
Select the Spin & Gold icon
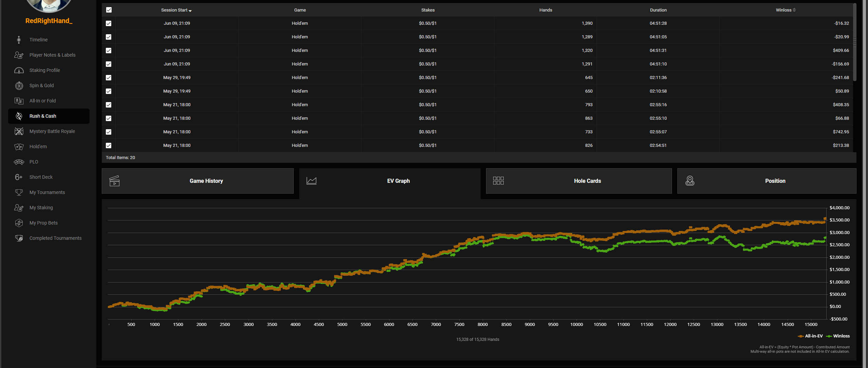click(x=19, y=85)
